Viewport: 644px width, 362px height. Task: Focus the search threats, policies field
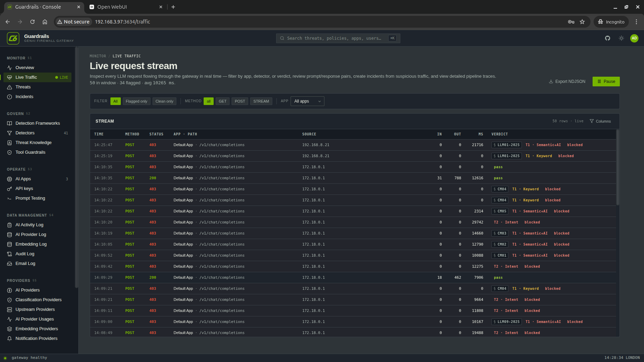(338, 38)
